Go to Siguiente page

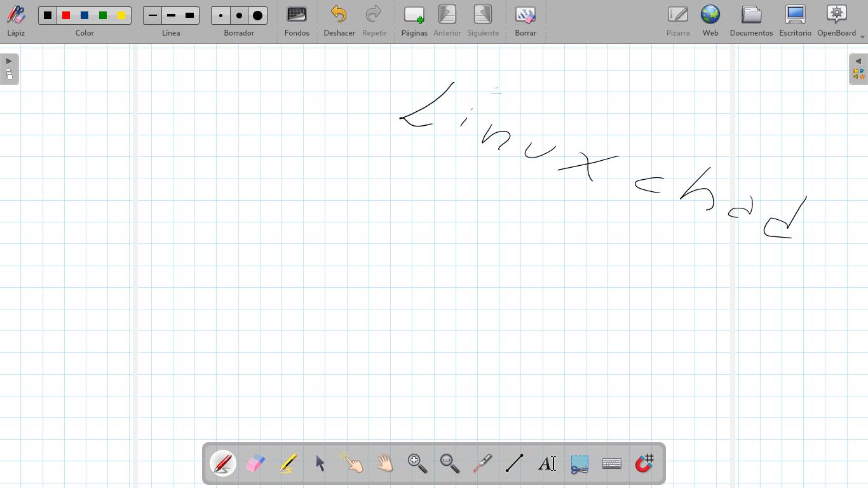(x=483, y=21)
